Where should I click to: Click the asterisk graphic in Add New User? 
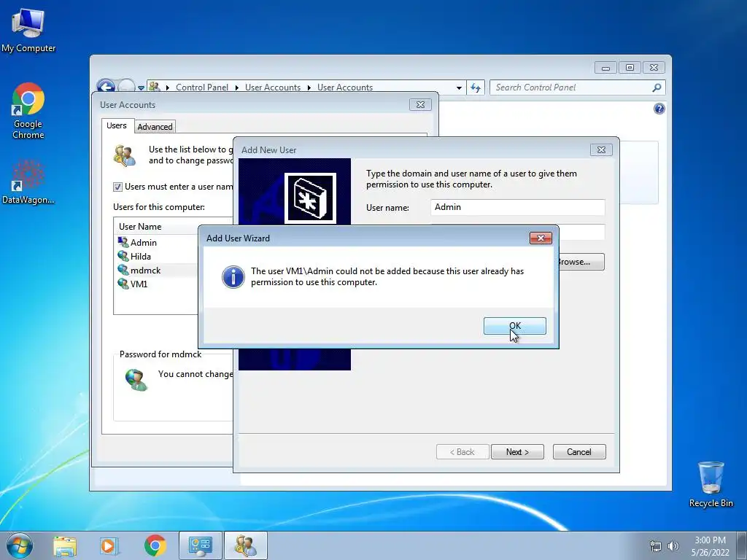point(310,198)
